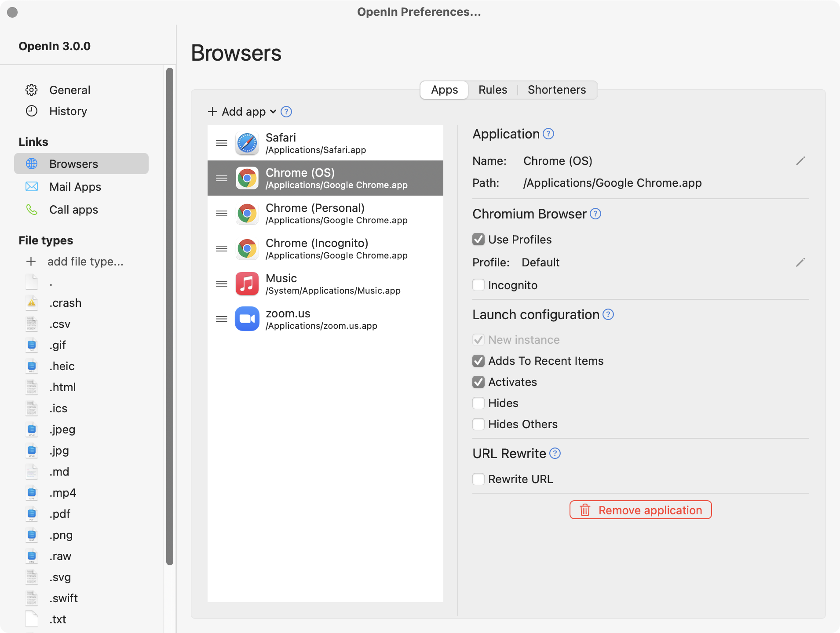The height and width of the screenshot is (633, 840).
Task: Select Browsers globe icon in sidebar
Action: pyautogui.click(x=32, y=164)
